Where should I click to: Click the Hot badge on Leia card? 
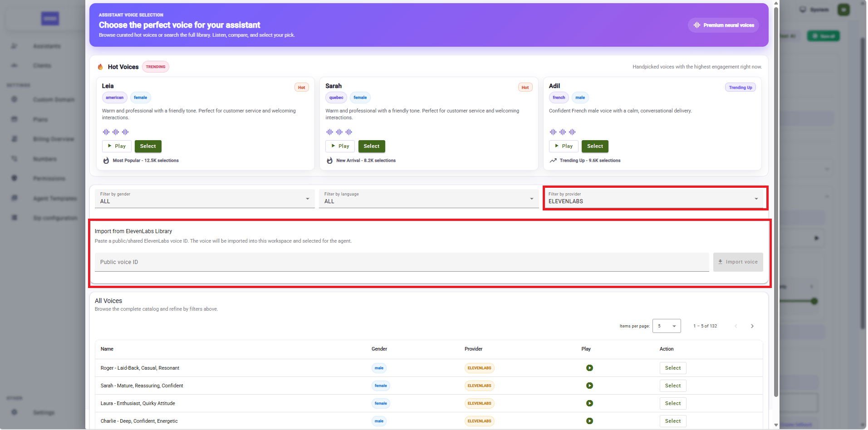302,88
